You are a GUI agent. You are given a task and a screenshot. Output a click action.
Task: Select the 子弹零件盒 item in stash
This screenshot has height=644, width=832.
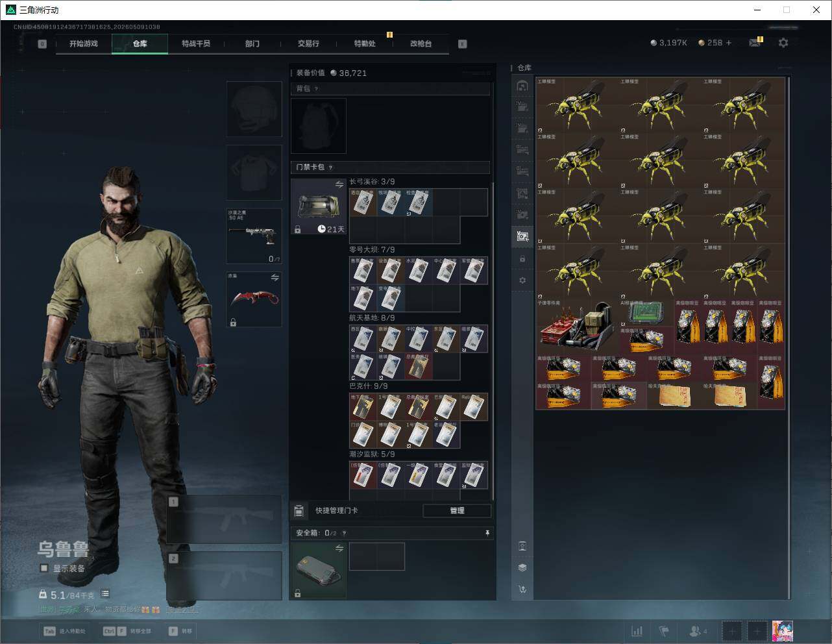click(577, 327)
